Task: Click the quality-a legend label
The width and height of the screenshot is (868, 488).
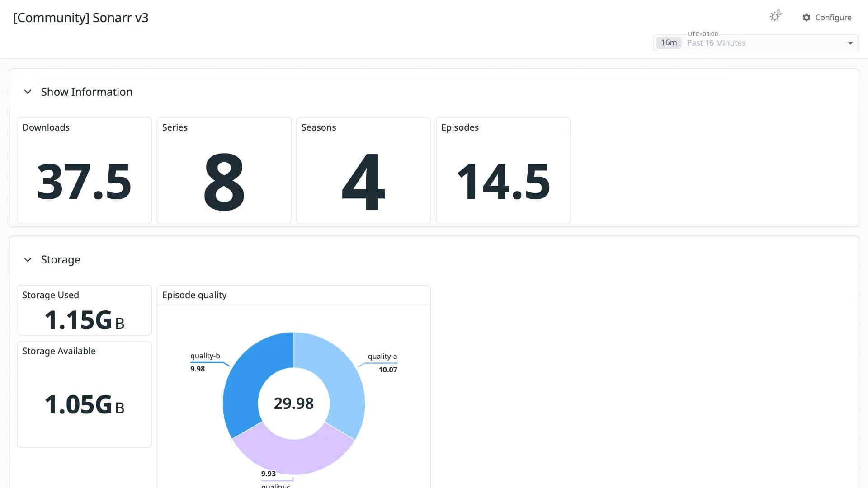Action: click(382, 356)
